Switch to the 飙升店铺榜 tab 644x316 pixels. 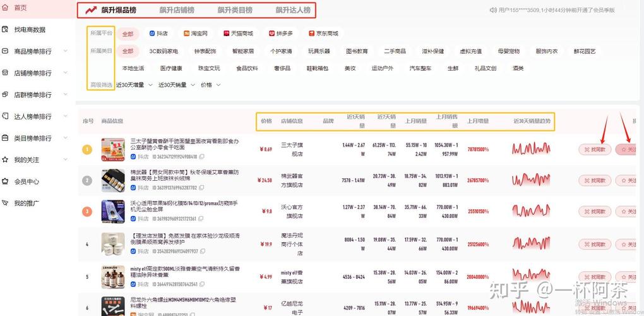[177, 10]
